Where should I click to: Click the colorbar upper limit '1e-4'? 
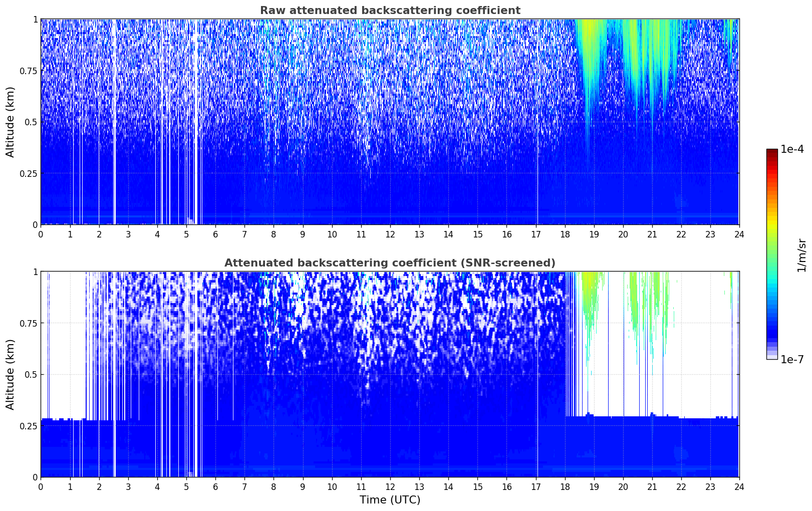[792, 149]
